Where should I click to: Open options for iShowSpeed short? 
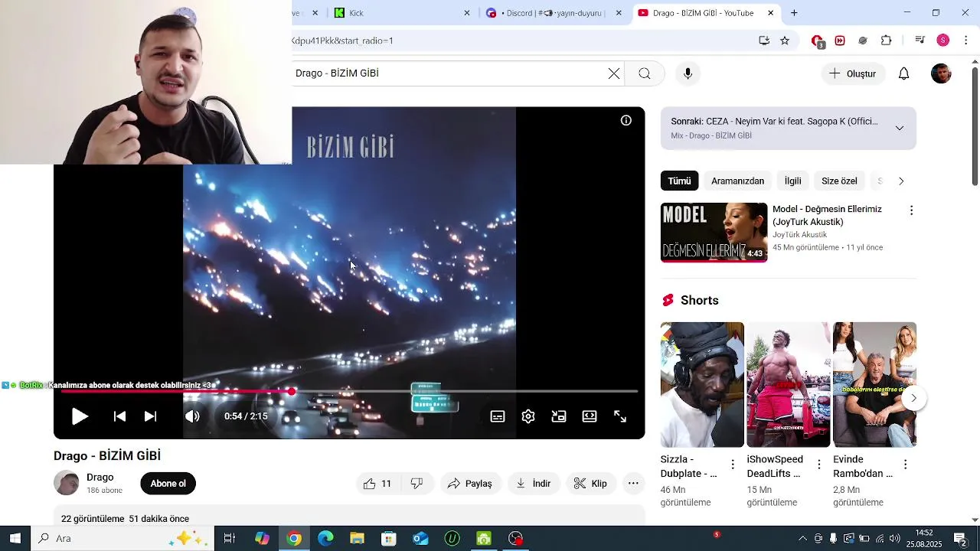coord(819,465)
